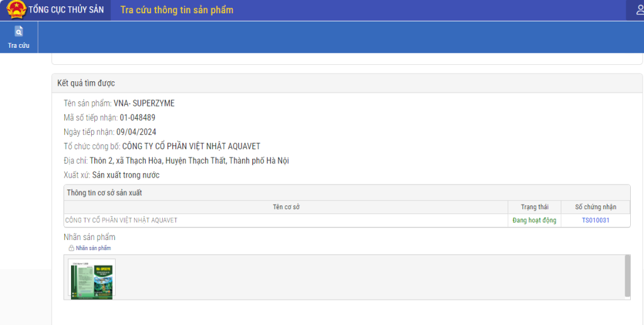Click the Tên cơ sở column header
This screenshot has height=325, width=644.
(x=286, y=207)
